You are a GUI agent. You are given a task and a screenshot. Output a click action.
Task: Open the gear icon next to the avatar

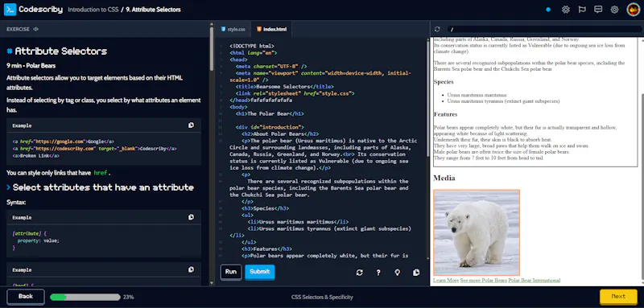(x=614, y=10)
